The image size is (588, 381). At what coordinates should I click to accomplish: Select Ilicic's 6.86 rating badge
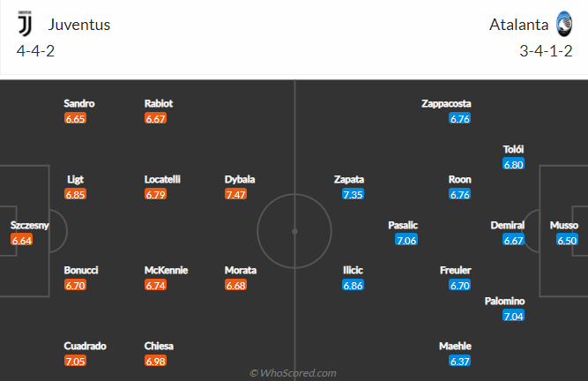coord(353,285)
